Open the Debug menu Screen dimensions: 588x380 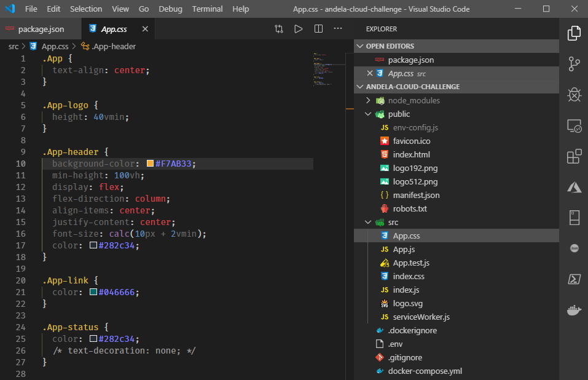[x=170, y=9]
